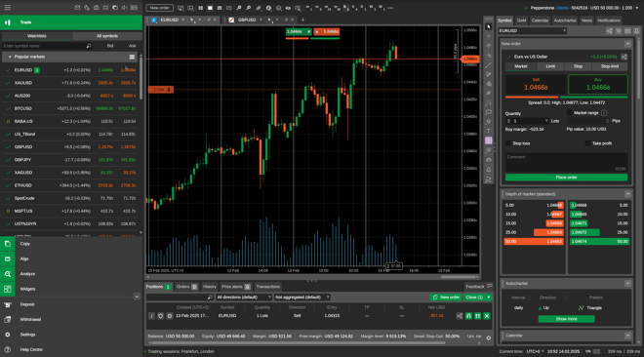Open the Algo section icon
Viewport: 644px width, 357px height.
point(8,258)
